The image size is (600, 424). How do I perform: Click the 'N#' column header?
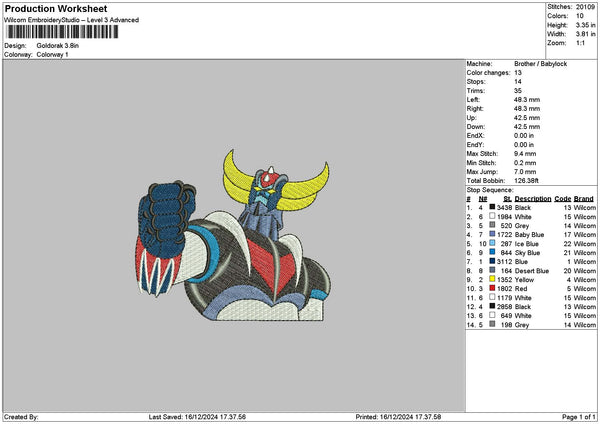coord(483,199)
